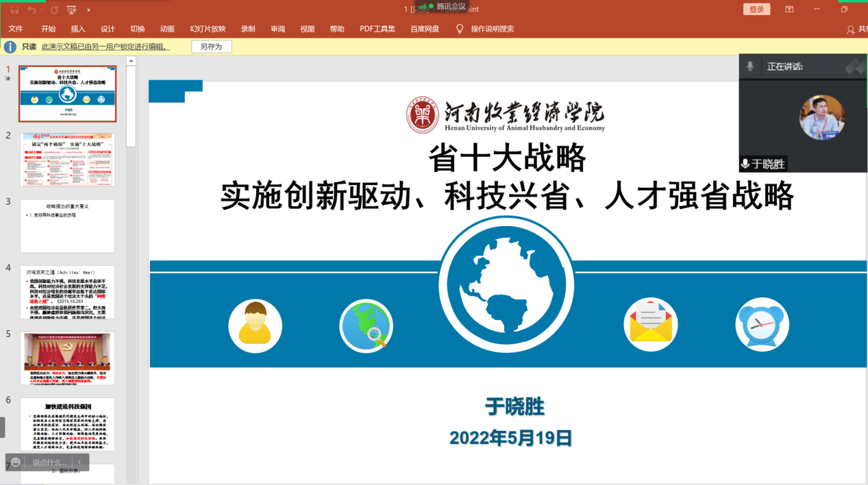Open ribbon display options icon
868x485 pixels.
click(789, 10)
